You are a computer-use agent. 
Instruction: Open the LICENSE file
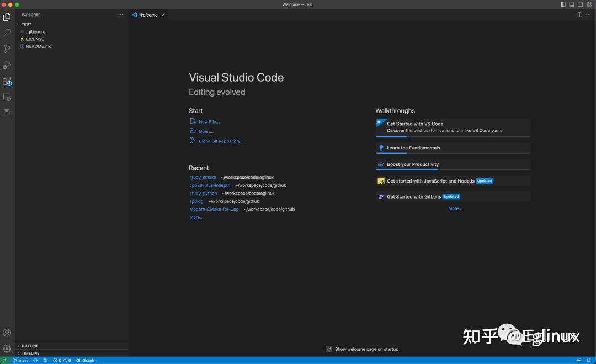(35, 39)
